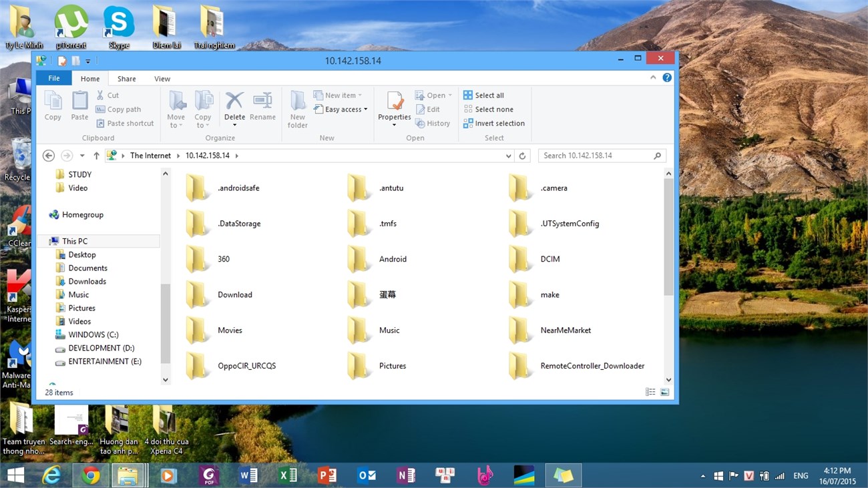This screenshot has height=488, width=868.
Task: Expand the Delete dropdown arrow
Action: (x=234, y=125)
